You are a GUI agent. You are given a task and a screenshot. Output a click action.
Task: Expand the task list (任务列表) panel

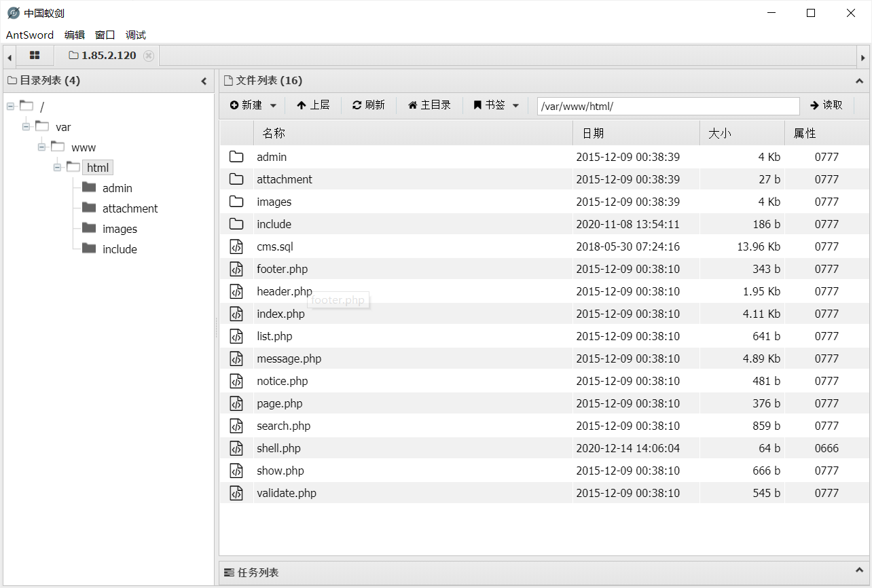point(859,572)
